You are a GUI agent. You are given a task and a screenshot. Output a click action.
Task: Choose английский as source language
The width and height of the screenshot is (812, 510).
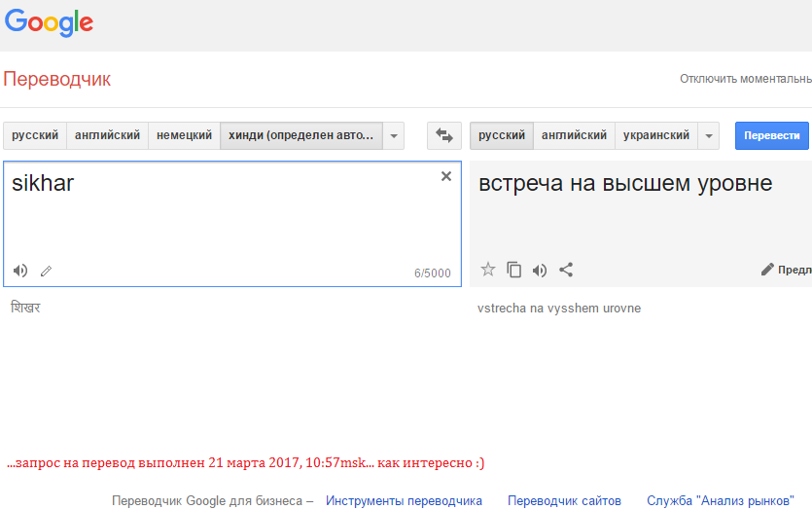coord(108,135)
